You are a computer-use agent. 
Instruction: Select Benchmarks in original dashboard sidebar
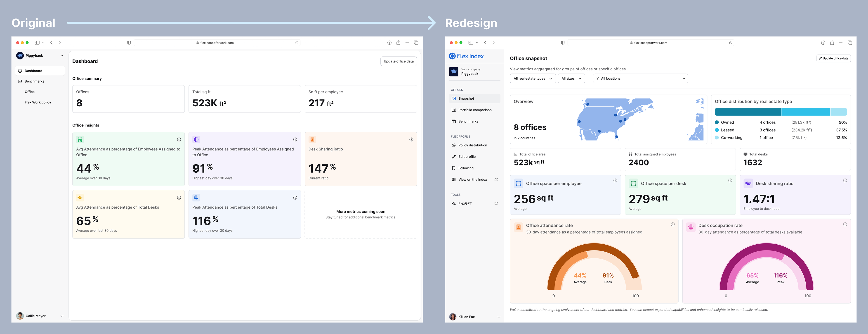(x=34, y=81)
